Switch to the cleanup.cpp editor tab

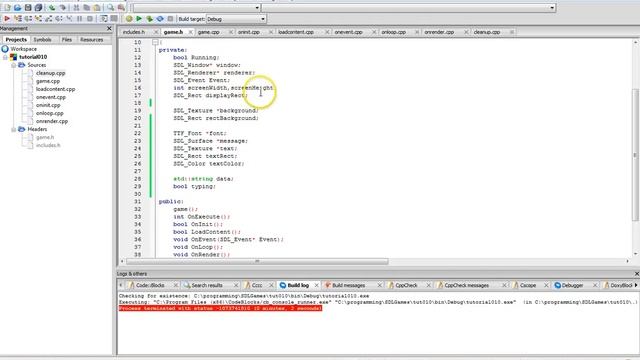487,32
